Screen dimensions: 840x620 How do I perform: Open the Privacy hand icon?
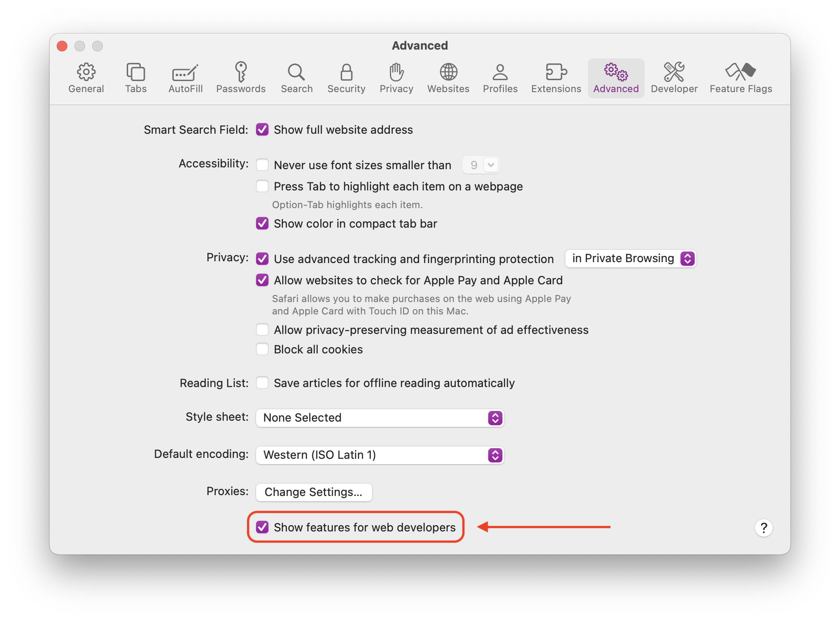pos(396,77)
